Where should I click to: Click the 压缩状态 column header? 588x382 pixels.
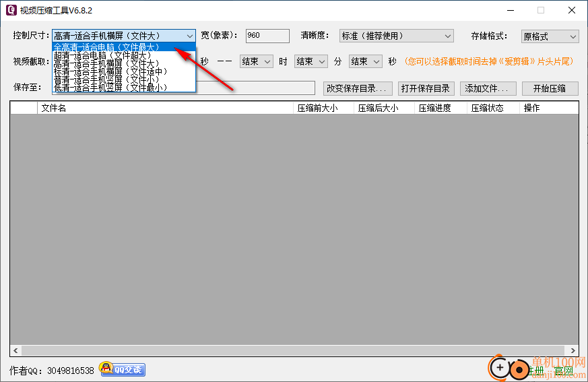[x=493, y=108]
